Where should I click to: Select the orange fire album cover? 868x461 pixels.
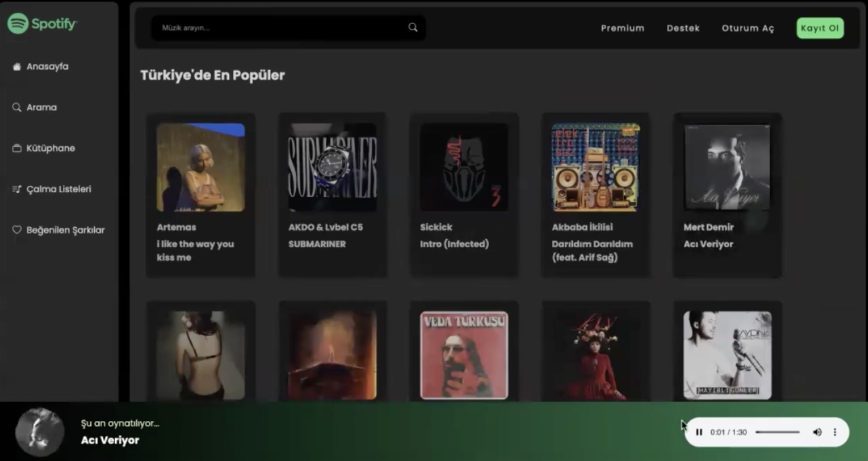click(333, 355)
